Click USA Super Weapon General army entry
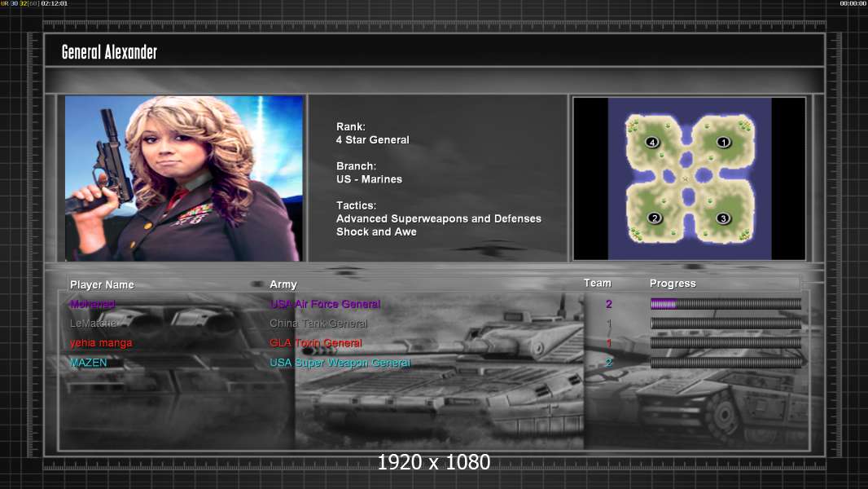 pyautogui.click(x=340, y=363)
